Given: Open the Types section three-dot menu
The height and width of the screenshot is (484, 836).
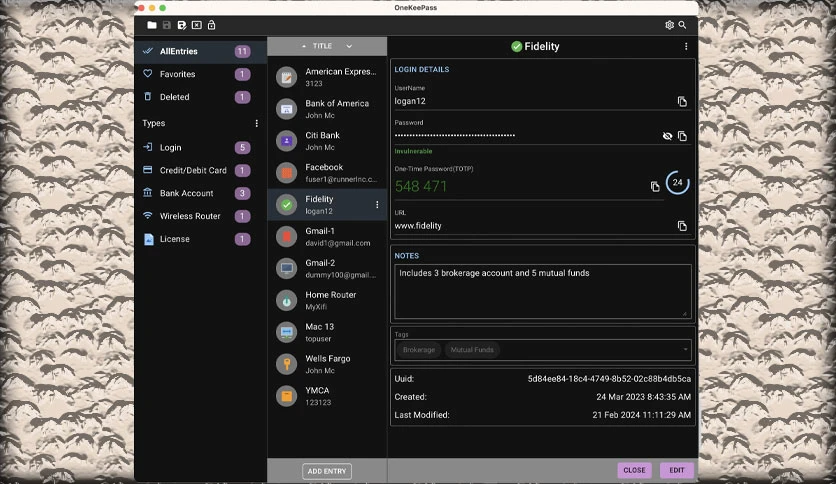Looking at the screenshot, I should 256,123.
